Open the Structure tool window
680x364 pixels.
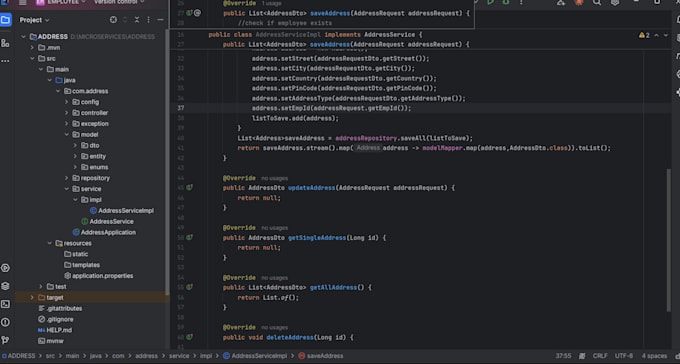click(5, 43)
